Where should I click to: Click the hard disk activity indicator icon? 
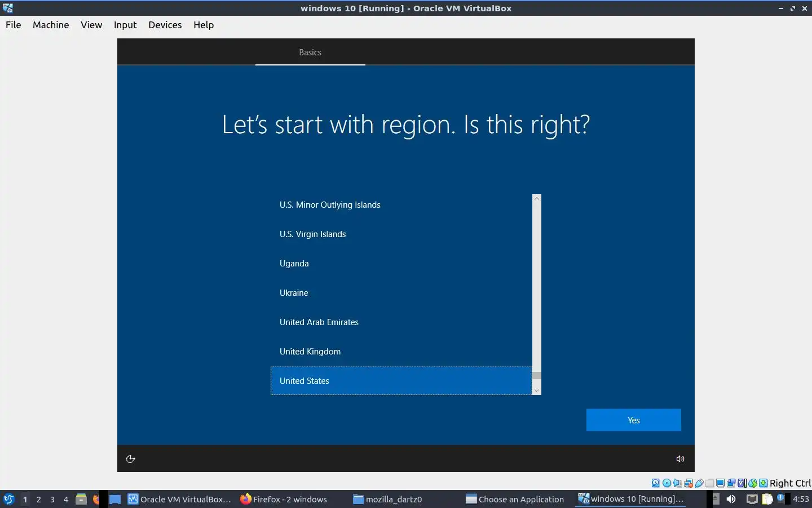tap(655, 483)
